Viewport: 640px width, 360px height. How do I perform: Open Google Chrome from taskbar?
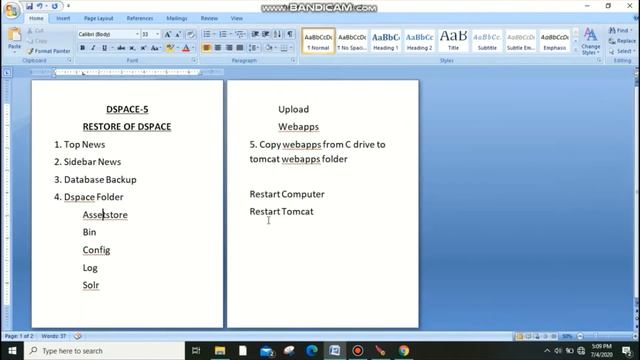point(404,351)
